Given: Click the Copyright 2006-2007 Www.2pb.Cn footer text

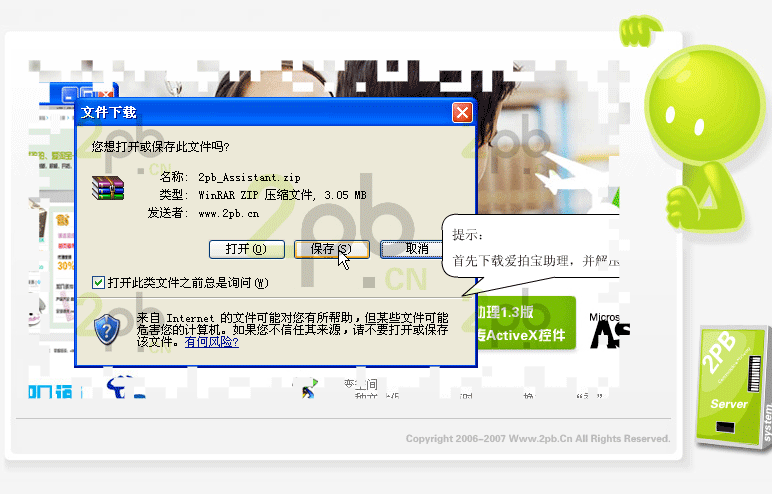Looking at the screenshot, I should 538,438.
